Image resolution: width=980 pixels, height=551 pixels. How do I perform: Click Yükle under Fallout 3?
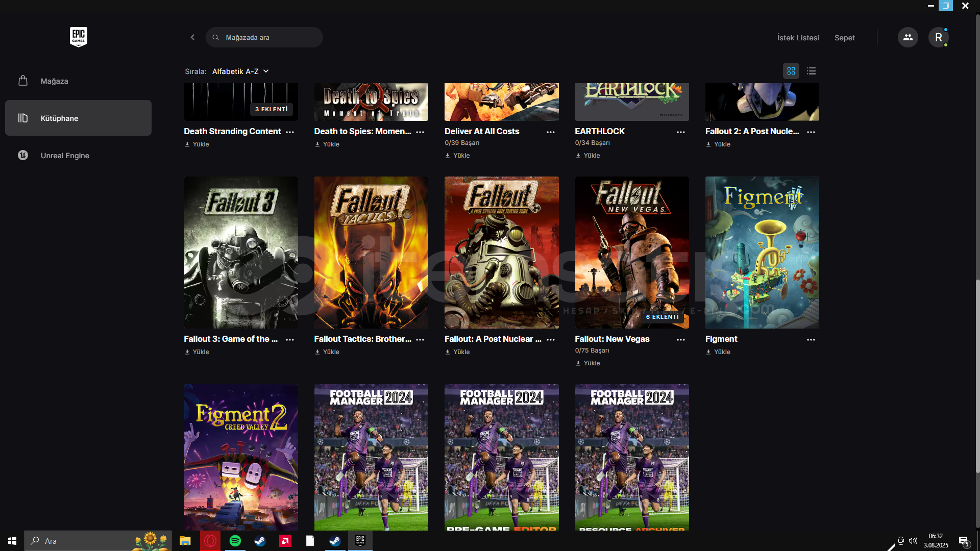(x=197, y=352)
